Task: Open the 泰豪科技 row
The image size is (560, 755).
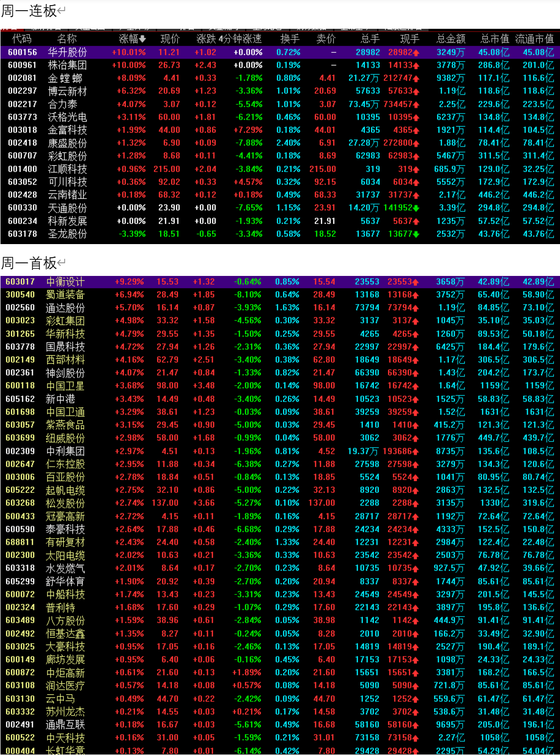Action: pos(280,530)
